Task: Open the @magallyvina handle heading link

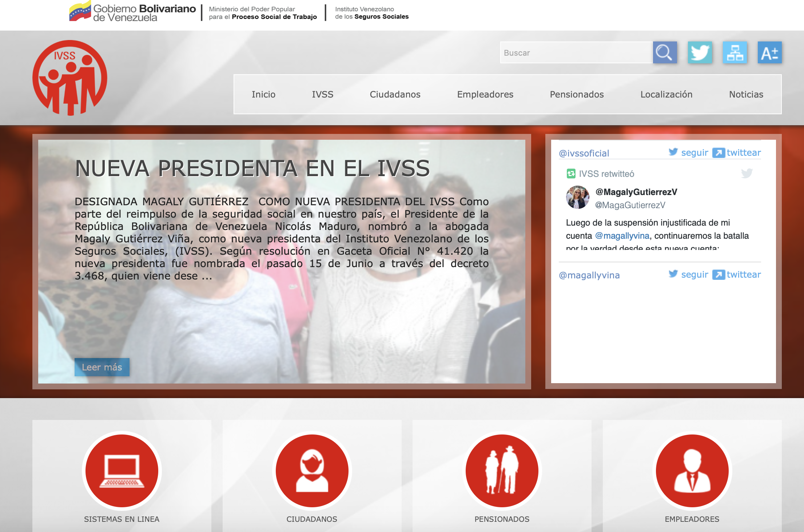Action: click(589, 275)
